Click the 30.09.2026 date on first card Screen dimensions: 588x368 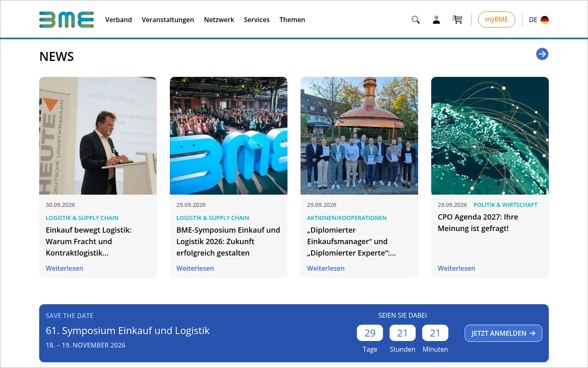(60, 205)
